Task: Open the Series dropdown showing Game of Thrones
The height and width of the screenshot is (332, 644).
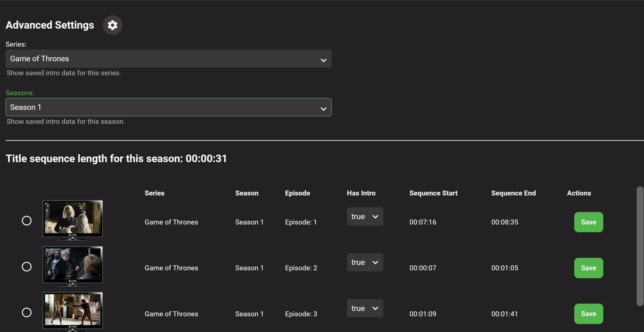Action: pyautogui.click(x=168, y=59)
